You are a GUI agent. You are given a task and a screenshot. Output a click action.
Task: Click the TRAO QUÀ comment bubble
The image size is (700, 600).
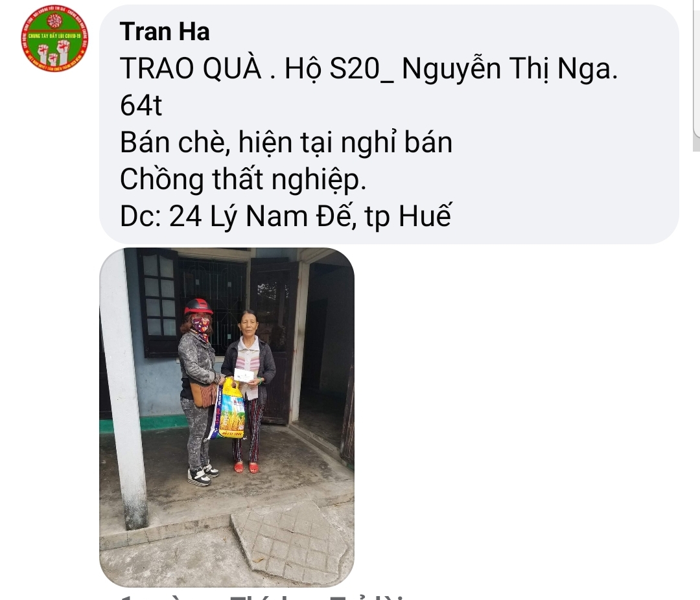[x=389, y=124]
